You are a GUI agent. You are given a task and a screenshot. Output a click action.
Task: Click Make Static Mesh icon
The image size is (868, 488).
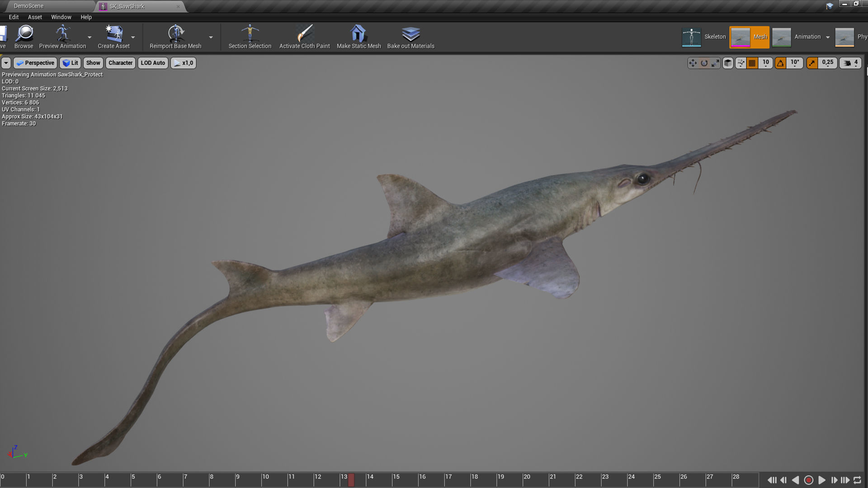(x=359, y=34)
